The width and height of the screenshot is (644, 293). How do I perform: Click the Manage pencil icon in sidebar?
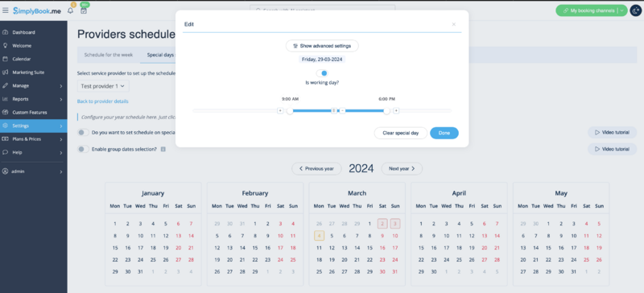click(6, 85)
